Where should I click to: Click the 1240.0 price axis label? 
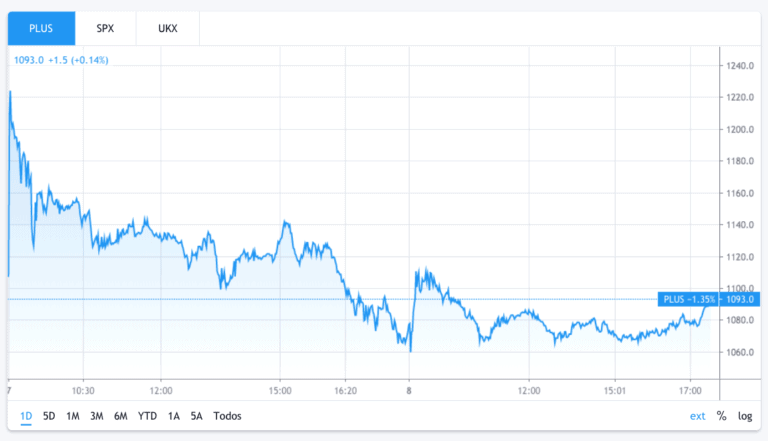pyautogui.click(x=740, y=66)
